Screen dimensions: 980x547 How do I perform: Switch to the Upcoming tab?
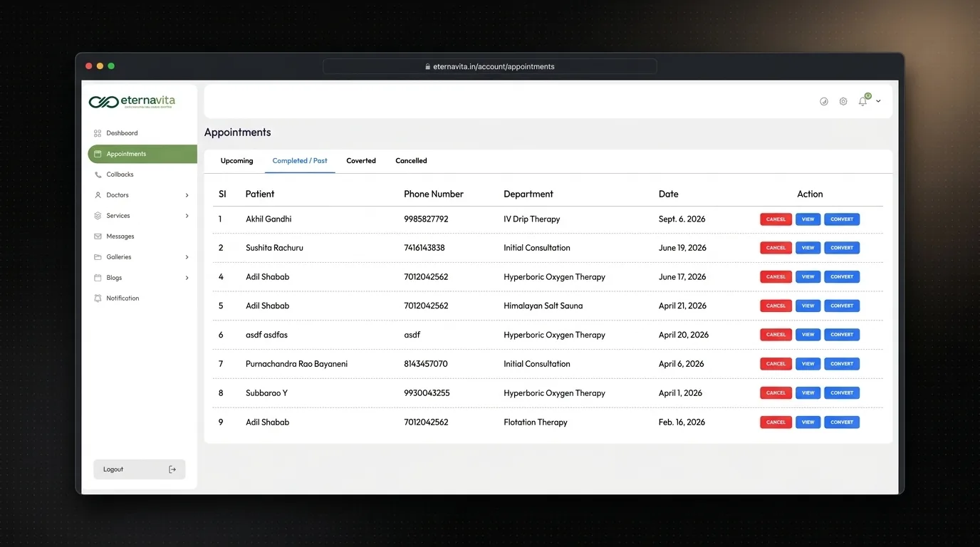236,161
